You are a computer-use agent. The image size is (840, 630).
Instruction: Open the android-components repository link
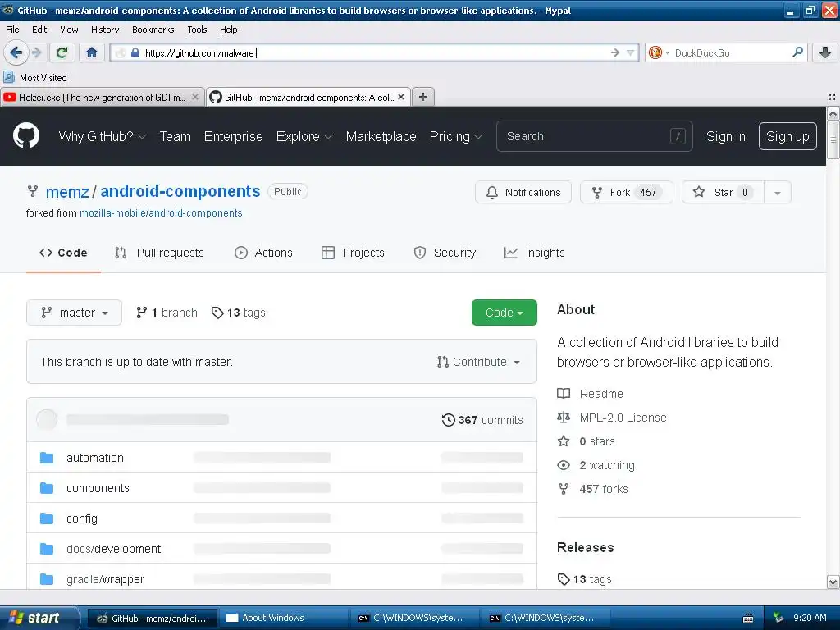(180, 191)
